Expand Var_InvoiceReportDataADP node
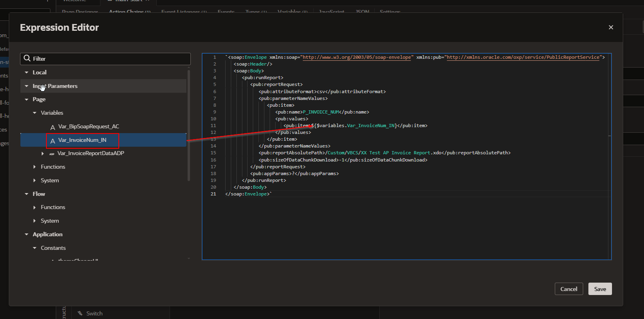Viewport: 644px width, 319px height. pyautogui.click(x=43, y=154)
